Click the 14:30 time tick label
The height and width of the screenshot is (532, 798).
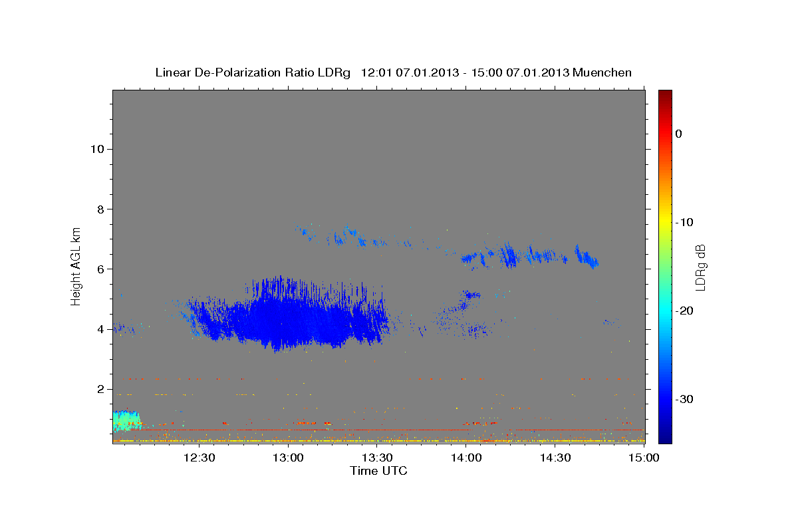point(555,458)
